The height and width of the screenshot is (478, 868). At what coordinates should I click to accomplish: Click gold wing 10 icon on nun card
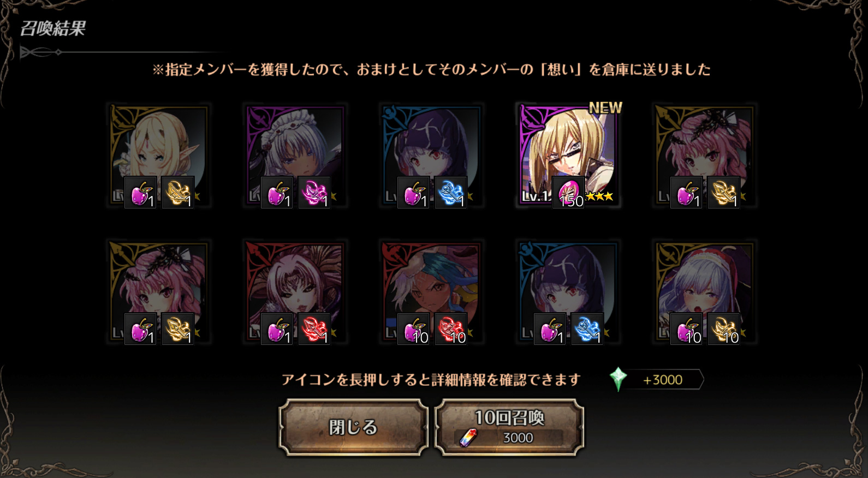[724, 329]
